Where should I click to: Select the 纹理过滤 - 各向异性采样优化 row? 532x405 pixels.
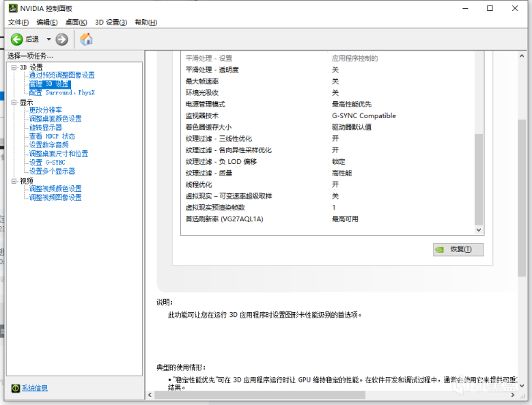point(328,150)
